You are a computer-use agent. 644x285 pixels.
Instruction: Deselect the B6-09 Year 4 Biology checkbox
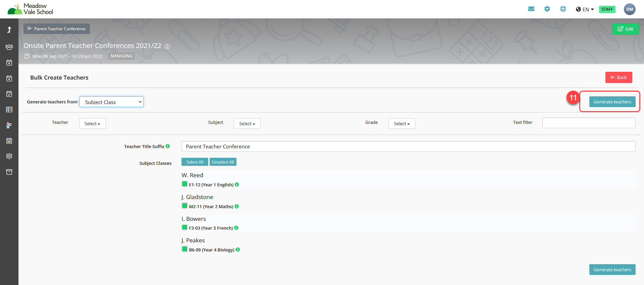184,249
